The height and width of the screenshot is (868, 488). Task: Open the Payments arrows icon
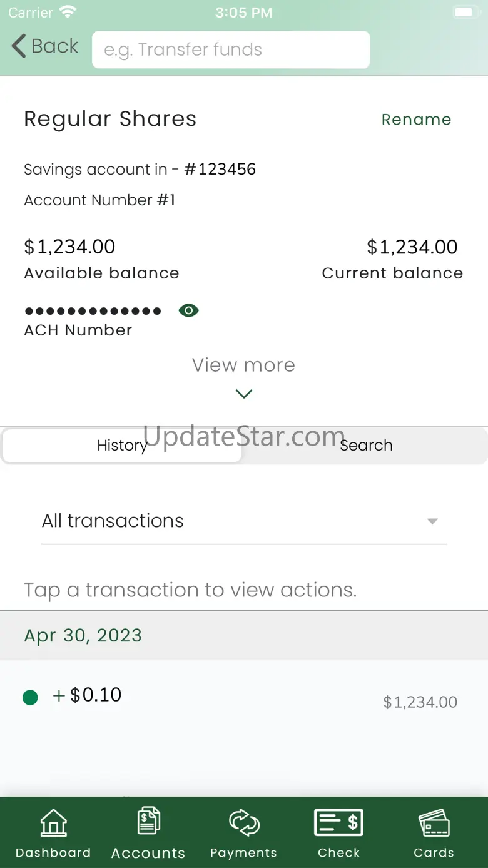tap(244, 822)
